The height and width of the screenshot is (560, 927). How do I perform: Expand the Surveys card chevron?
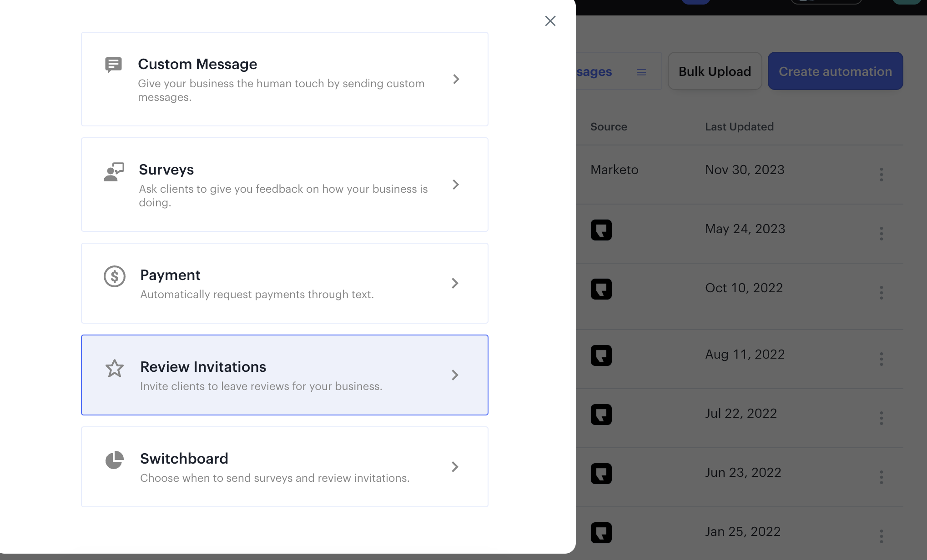tap(456, 185)
